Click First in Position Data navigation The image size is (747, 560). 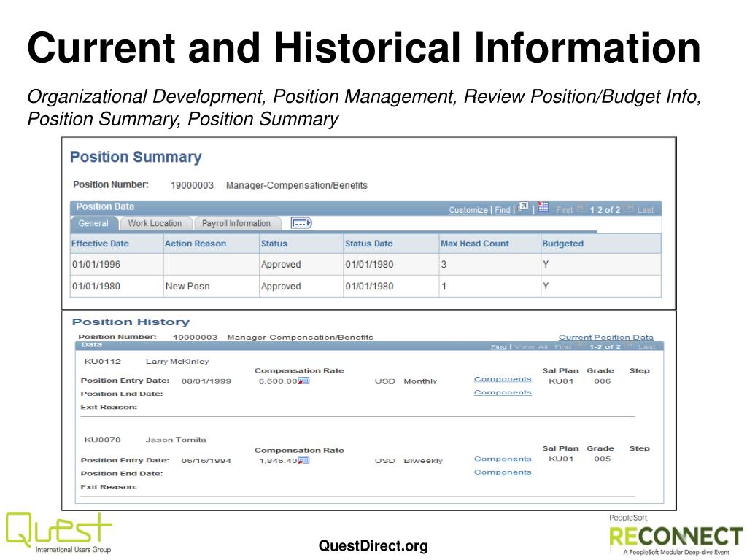pos(565,210)
